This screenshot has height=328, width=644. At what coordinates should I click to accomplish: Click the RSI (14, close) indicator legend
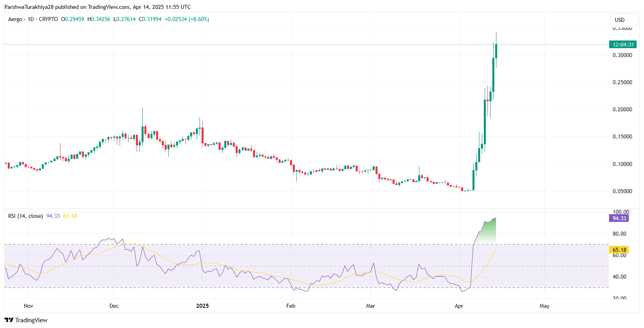25,216
